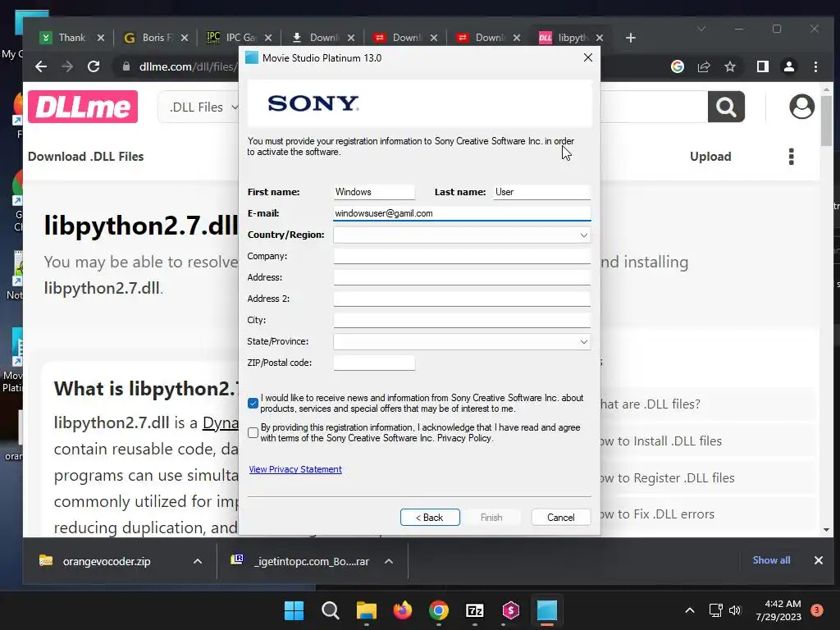Viewport: 840px width, 630px height.
Task: Open the DLLme user account icon
Action: tap(801, 107)
